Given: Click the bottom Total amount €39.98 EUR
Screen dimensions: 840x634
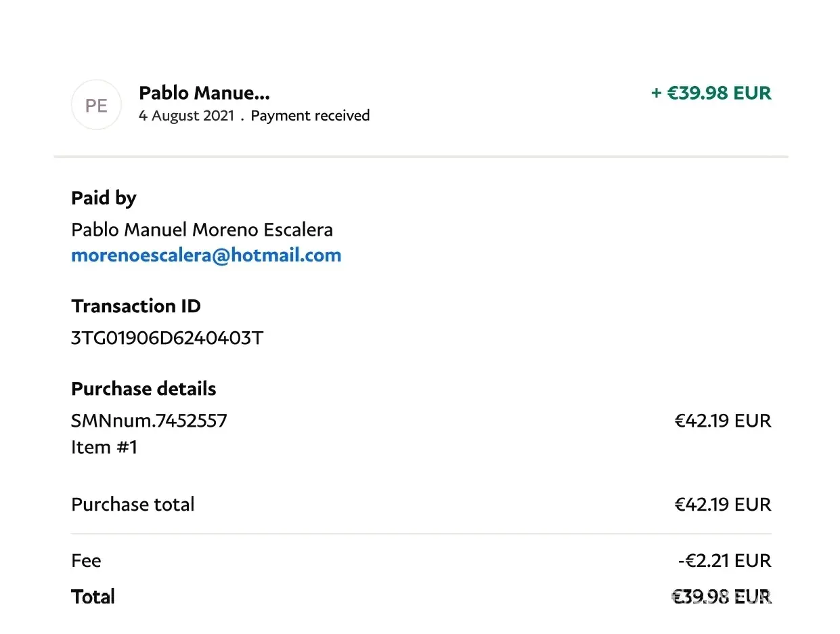Looking at the screenshot, I should click(722, 597).
